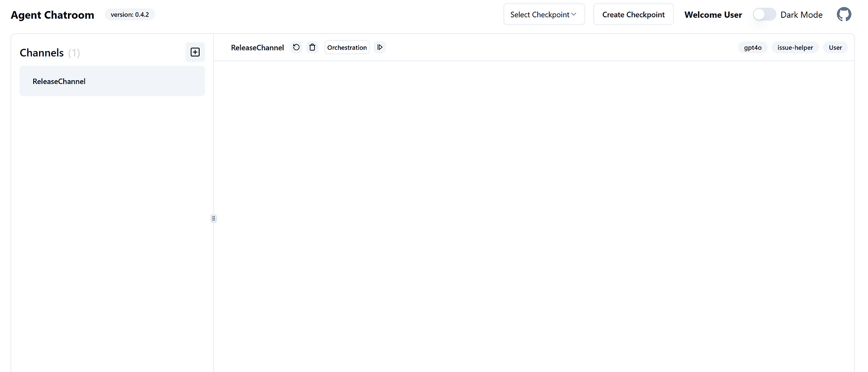The image size is (868, 372).
Task: Click the issue-helper member tag
Action: click(795, 47)
